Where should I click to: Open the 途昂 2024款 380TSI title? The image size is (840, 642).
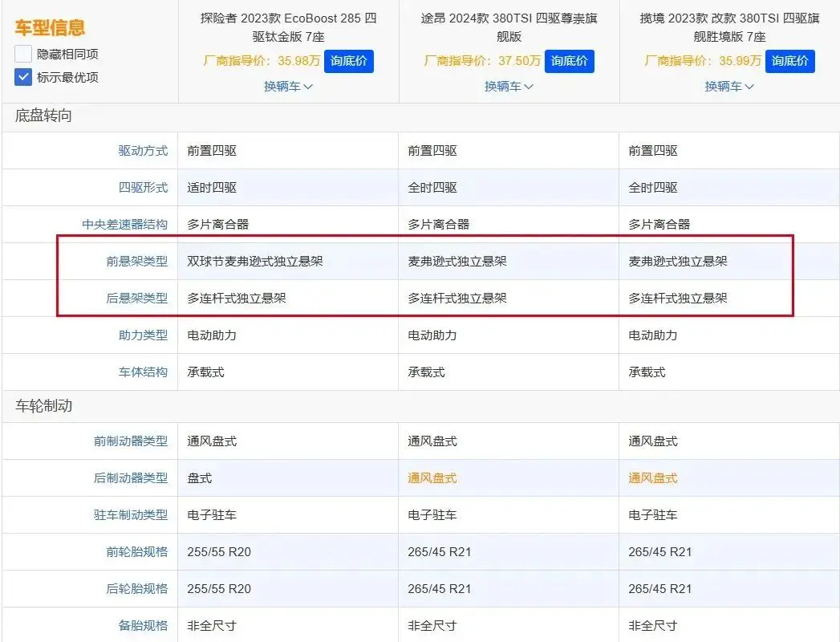(x=509, y=27)
